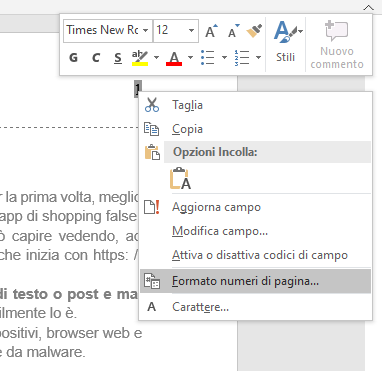Image resolution: width=382 pixels, height=371 pixels.
Task: Click the Taglia scissors icon
Action: pyautogui.click(x=152, y=105)
